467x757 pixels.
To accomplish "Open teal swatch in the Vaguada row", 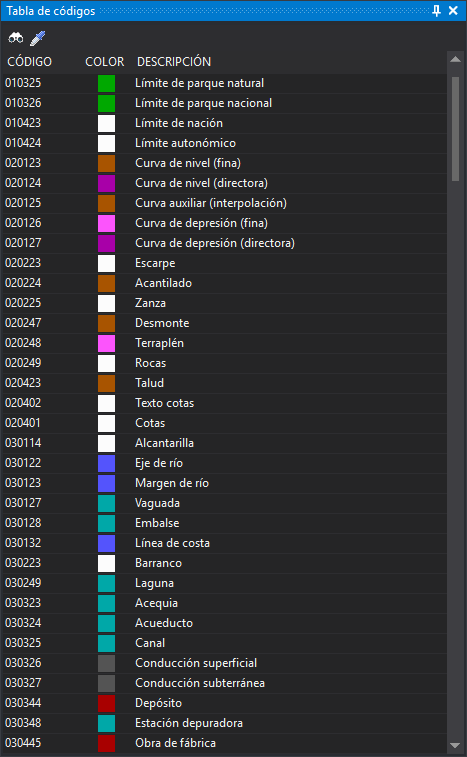I will pos(106,503).
